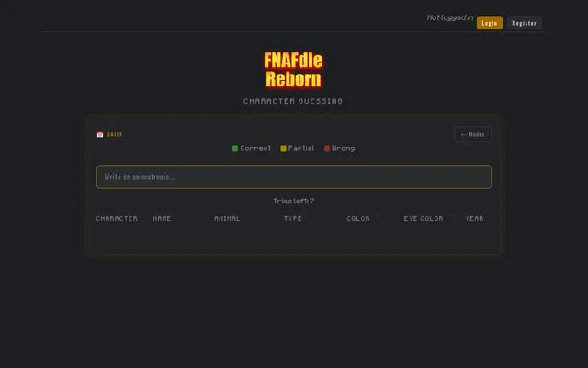Focus the 'Write an animatronic...' input field
Viewport: 588px width, 368px height.
tap(294, 177)
